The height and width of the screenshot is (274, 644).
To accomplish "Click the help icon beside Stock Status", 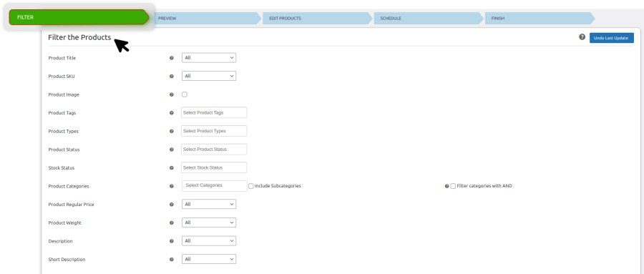I will pyautogui.click(x=172, y=167).
